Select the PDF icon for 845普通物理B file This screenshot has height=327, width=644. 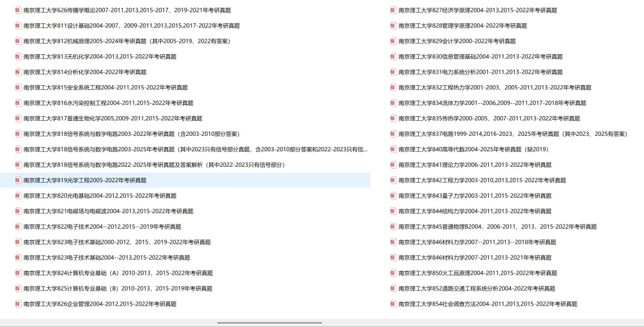click(x=393, y=226)
